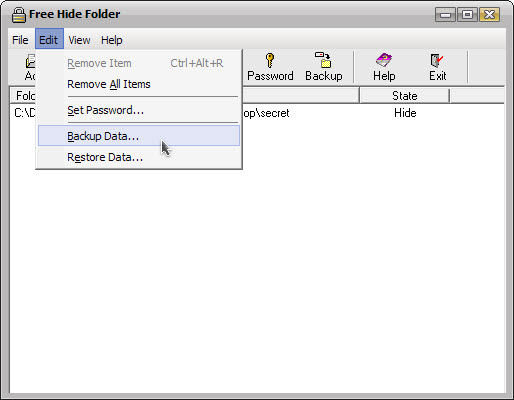The width and height of the screenshot is (514, 400).
Task: Minimize the Free Hide Folder window
Action: click(x=445, y=15)
